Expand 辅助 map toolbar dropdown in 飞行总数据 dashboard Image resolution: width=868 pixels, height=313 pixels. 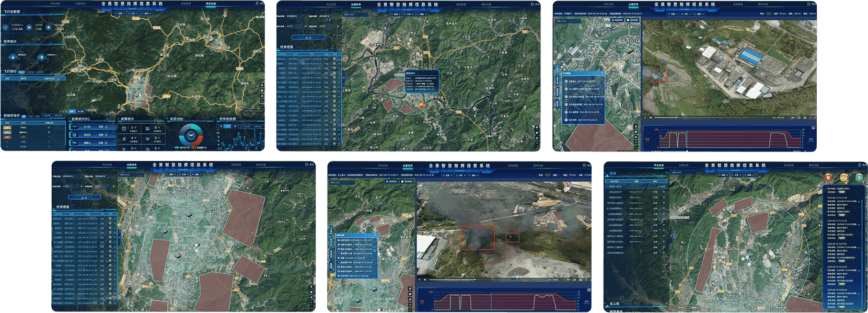[x=147, y=14]
